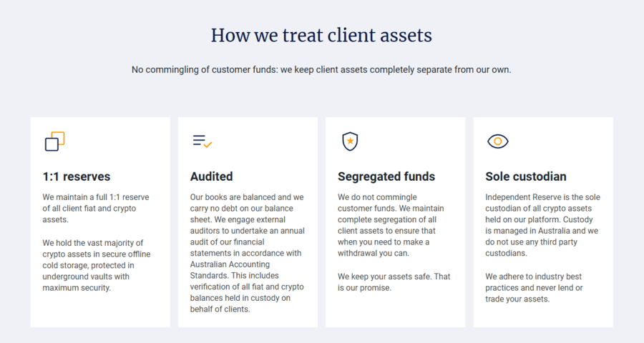Screen dimensions: 644x343
Task: Click "We keep your assets safe" promise text
Action: (394, 282)
